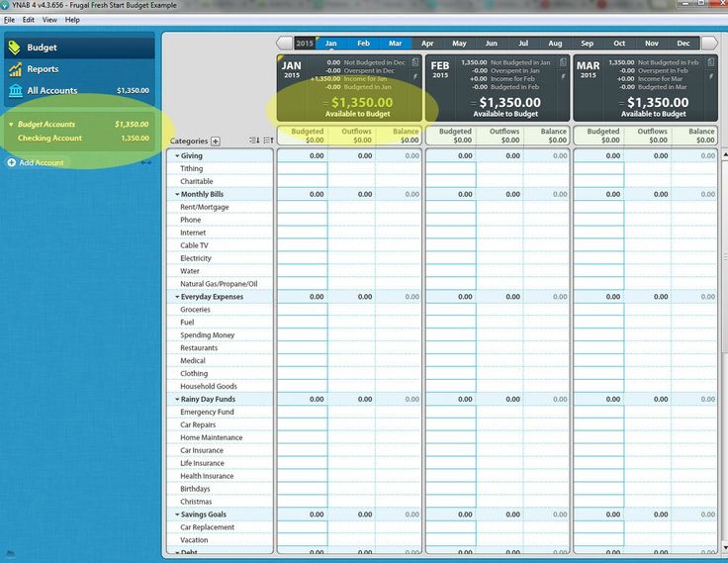This screenshot has width=728, height=563.
Task: Select the Electricity category
Action: point(196,258)
